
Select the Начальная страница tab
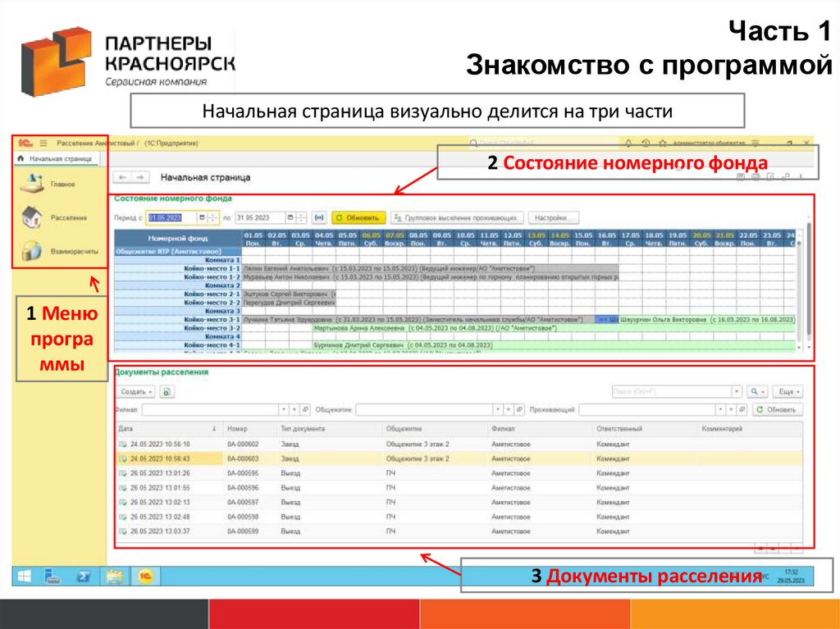click(x=55, y=158)
